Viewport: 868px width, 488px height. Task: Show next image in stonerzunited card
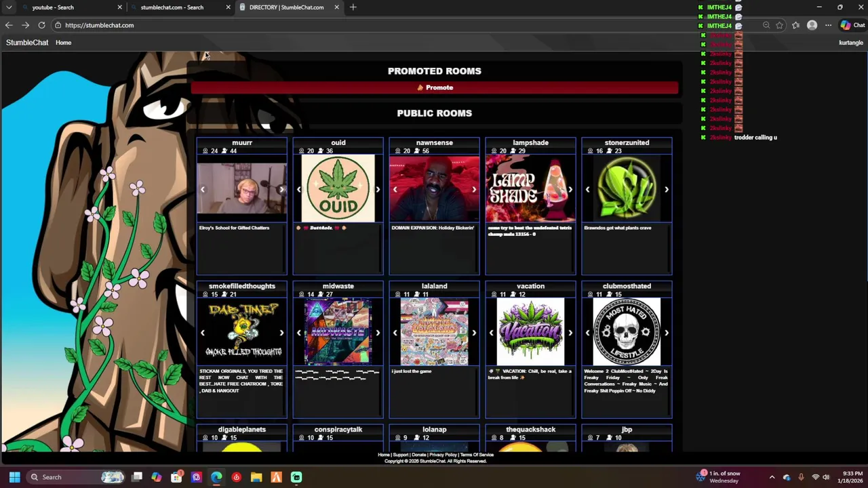click(667, 190)
